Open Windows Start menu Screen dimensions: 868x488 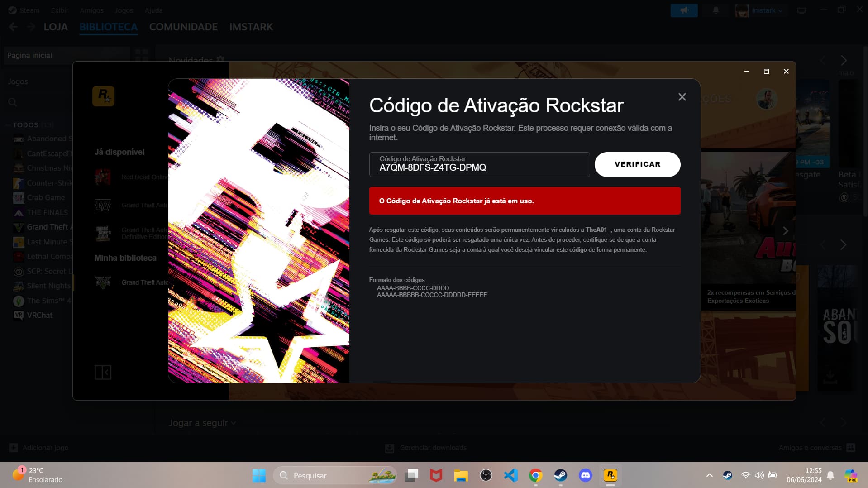(x=259, y=475)
